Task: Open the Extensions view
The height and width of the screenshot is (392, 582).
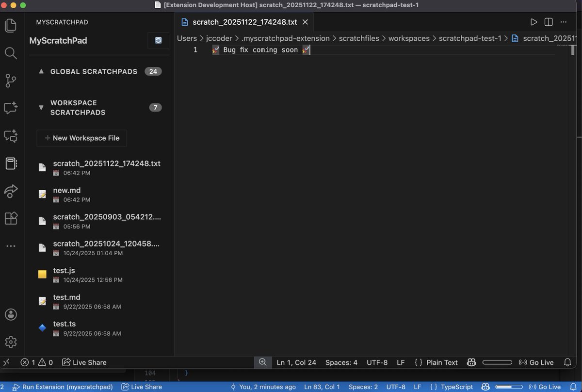Action: click(x=11, y=218)
